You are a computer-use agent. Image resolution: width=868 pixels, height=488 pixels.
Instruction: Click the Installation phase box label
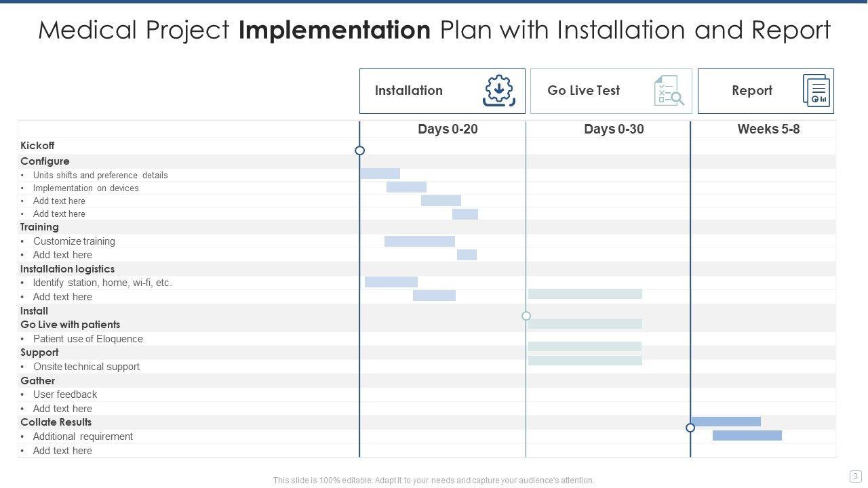tap(408, 91)
